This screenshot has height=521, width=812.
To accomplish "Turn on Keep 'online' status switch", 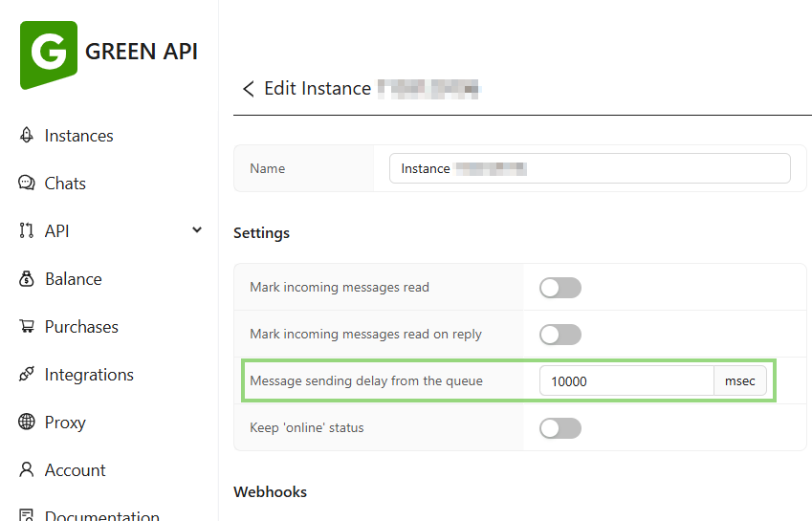I will [x=560, y=428].
